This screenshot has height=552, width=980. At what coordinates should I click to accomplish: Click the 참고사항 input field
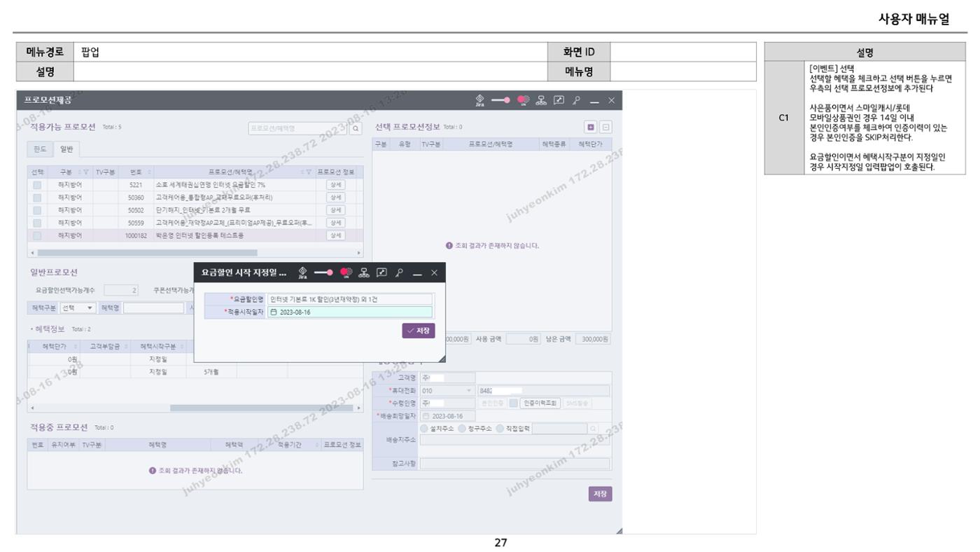[x=514, y=464]
